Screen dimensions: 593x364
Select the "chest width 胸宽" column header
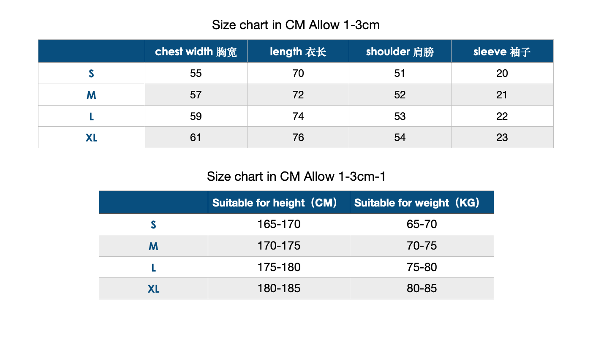click(x=196, y=52)
